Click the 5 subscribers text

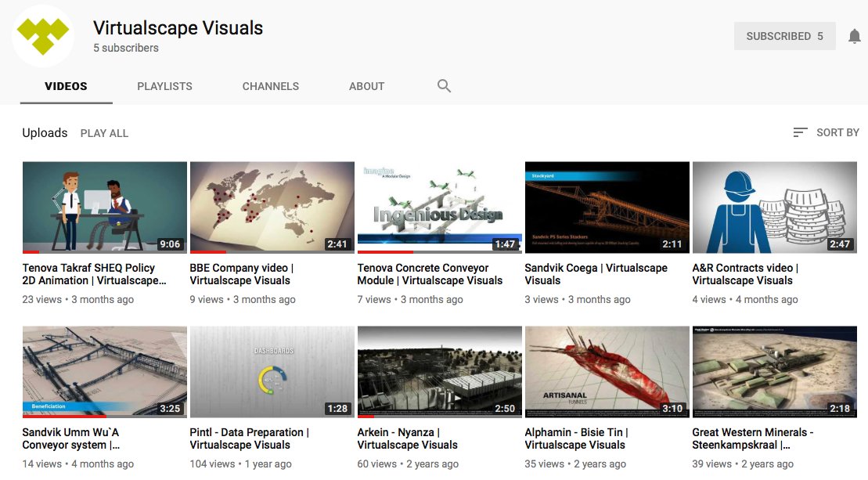(x=126, y=49)
